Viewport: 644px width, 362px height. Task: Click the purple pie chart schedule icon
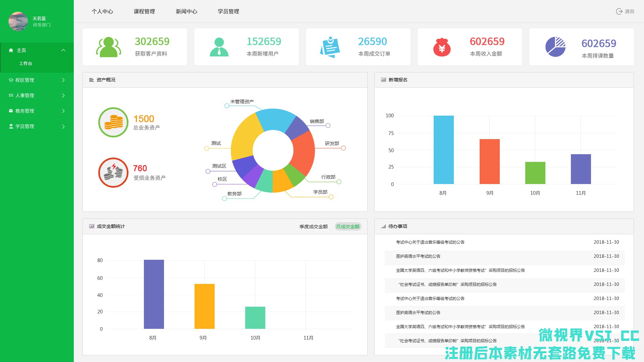tap(555, 47)
